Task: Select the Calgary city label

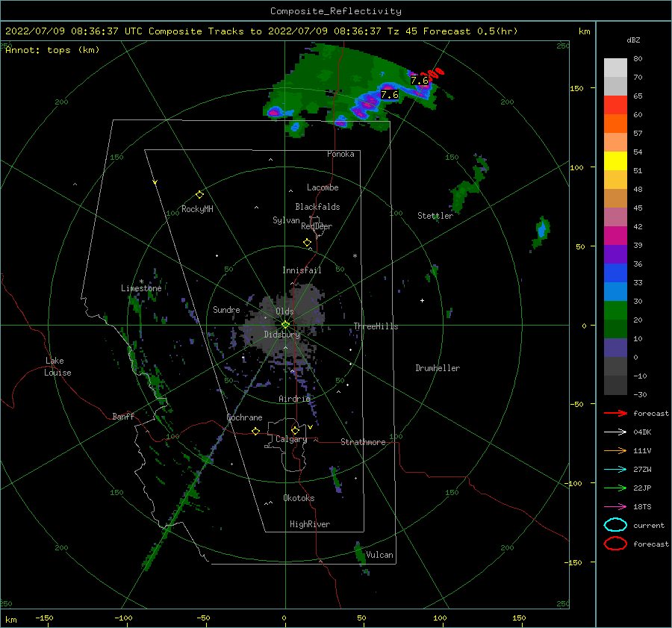Action: (291, 439)
